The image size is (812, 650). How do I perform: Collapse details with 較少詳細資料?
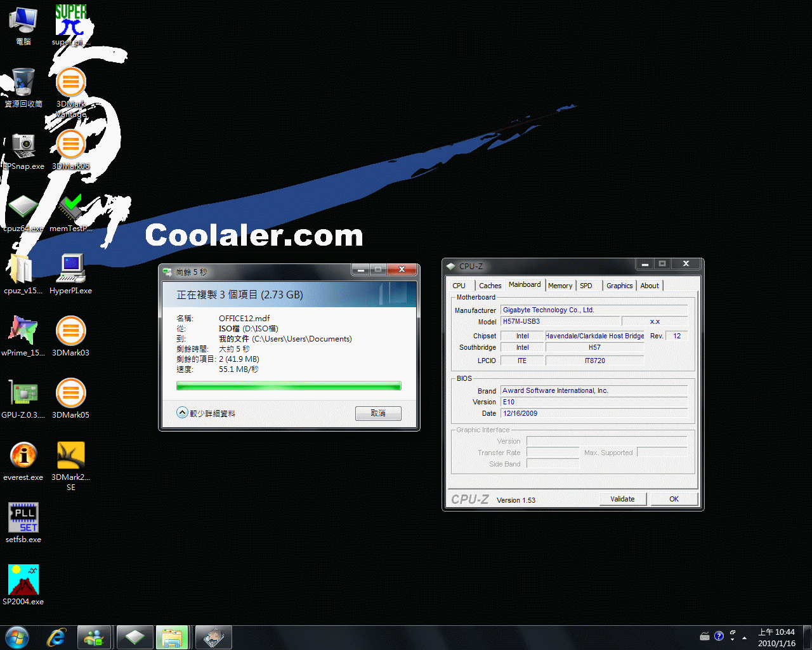(206, 413)
